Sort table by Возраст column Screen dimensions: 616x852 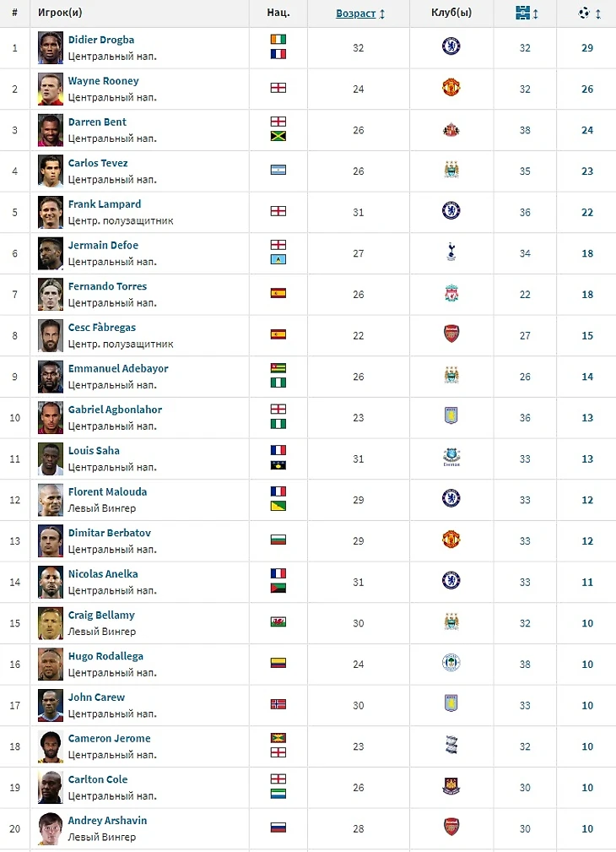point(356,13)
